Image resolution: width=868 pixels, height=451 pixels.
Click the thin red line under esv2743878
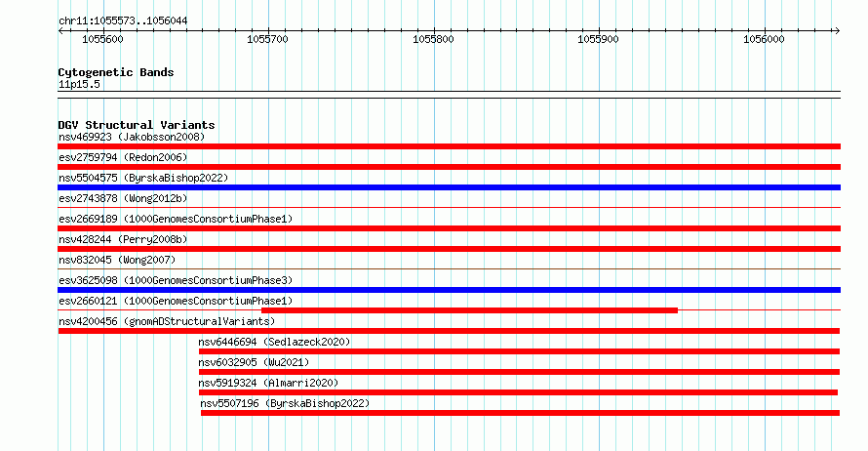[x=449, y=208]
